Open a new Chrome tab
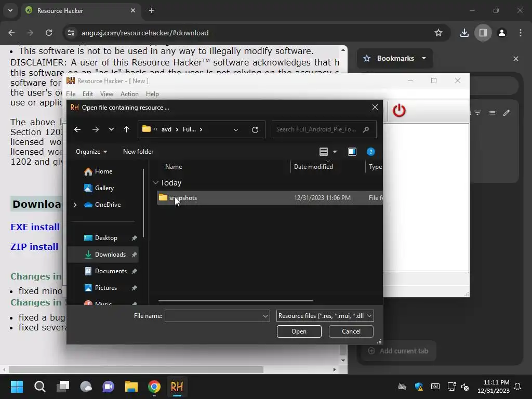532x399 pixels. point(152,10)
